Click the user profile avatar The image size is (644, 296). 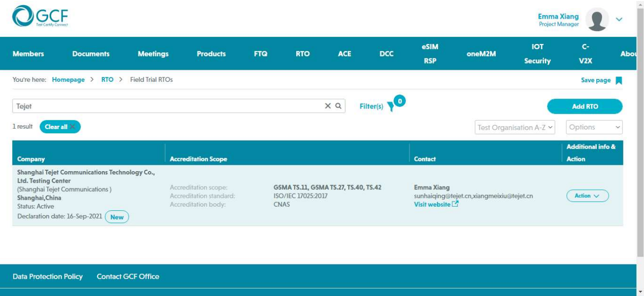597,20
